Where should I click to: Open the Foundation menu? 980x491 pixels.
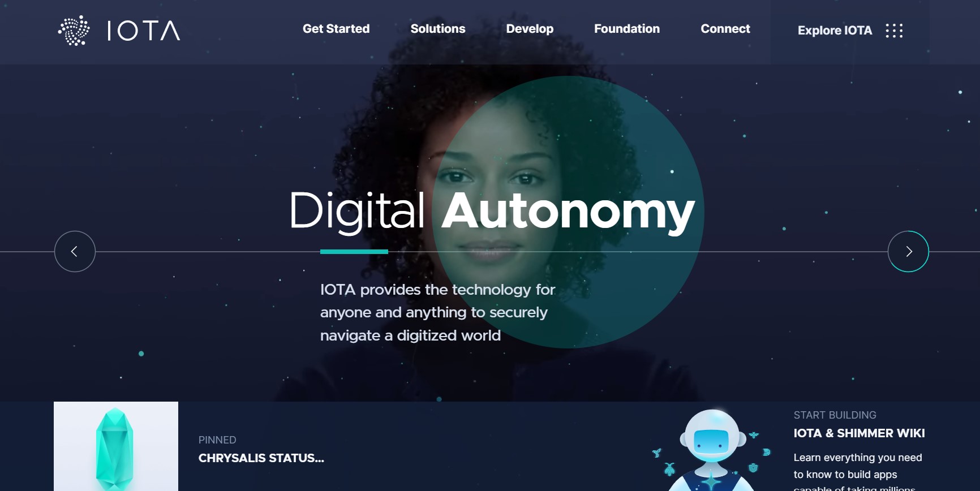[x=627, y=29]
